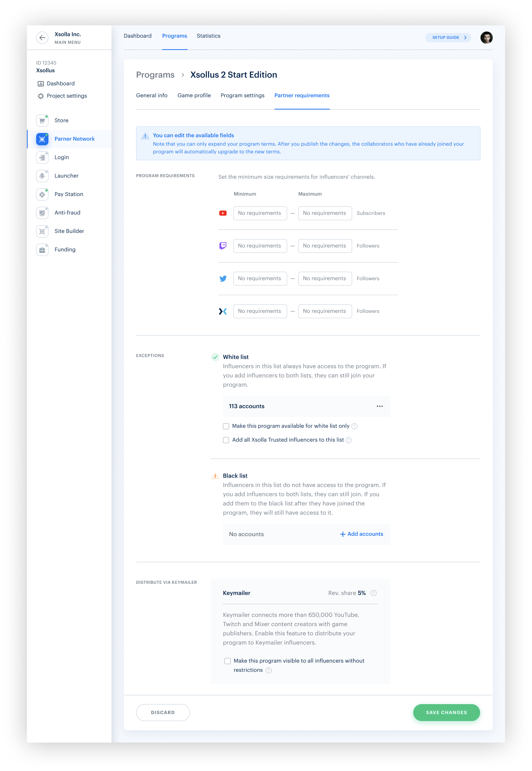Click the Twitter bird icon
532x771 pixels.
pos(223,279)
